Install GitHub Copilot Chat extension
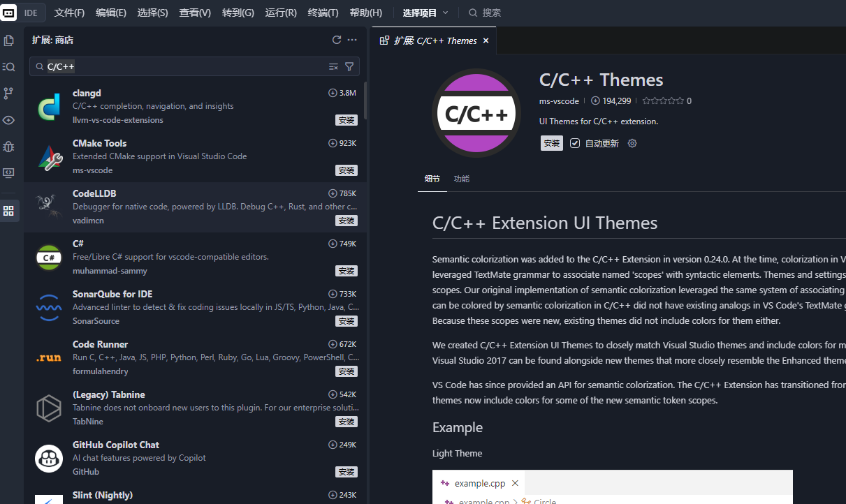This screenshot has width=846, height=504. point(347,472)
